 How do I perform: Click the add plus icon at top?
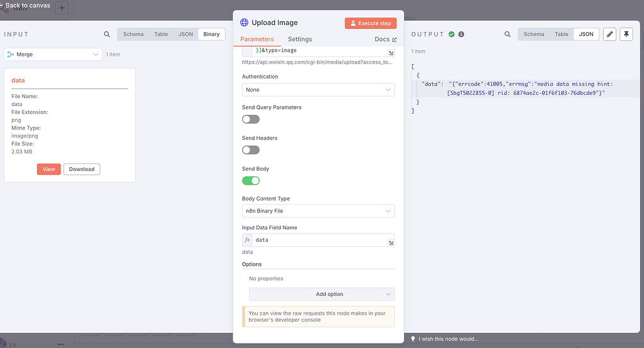click(62, 8)
